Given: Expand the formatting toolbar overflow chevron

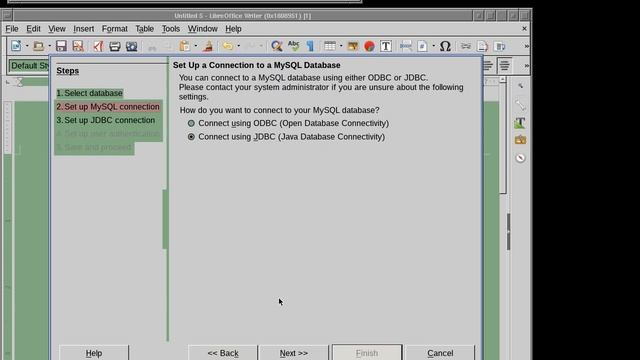Looking at the screenshot, I should tap(527, 65).
